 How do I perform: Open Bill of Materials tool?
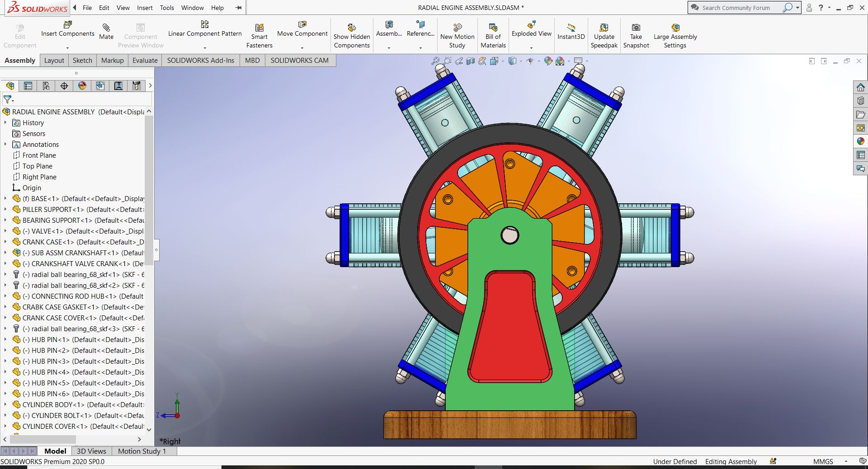[493, 36]
